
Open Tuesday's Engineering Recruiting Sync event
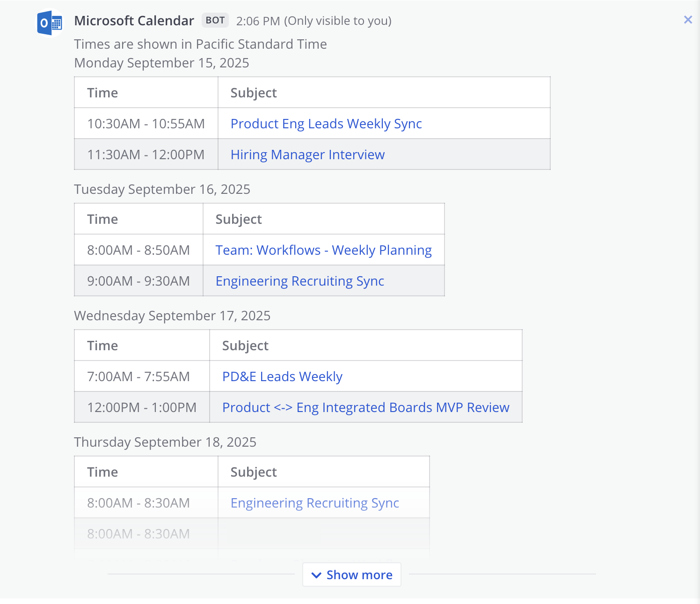(x=299, y=281)
